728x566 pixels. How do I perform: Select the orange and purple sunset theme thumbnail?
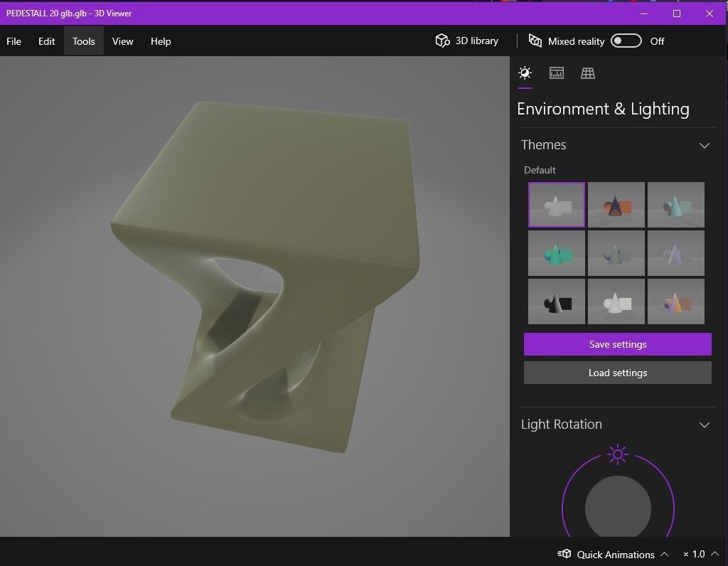pyautogui.click(x=676, y=301)
